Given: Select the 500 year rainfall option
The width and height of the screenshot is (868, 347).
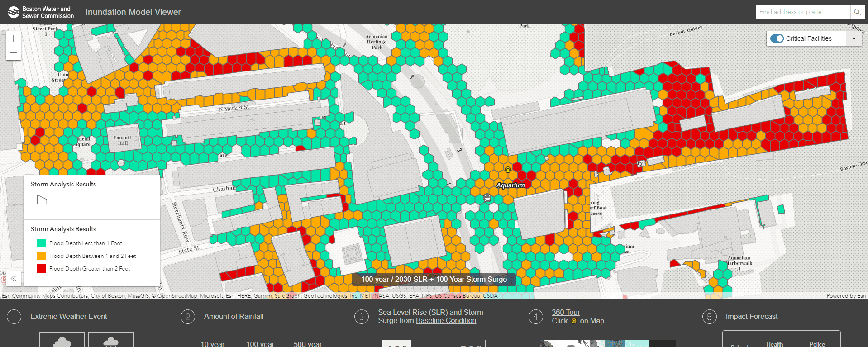Looking at the screenshot, I should pos(308,344).
